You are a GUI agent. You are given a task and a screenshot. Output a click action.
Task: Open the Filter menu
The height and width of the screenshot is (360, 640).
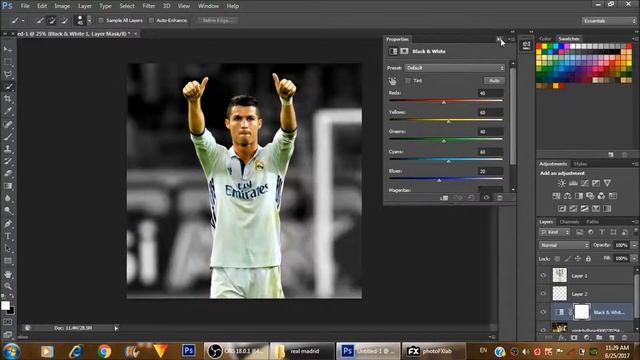click(149, 6)
